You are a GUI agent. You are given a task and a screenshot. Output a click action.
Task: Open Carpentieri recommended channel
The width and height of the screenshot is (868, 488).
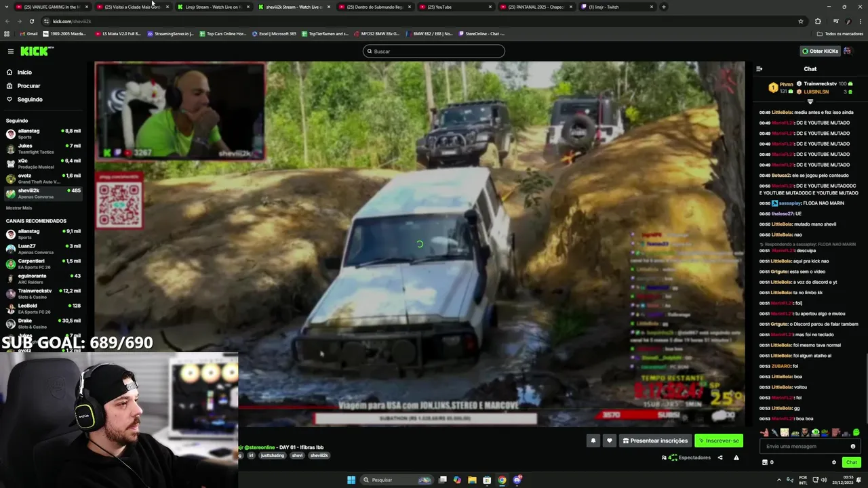[43, 264]
